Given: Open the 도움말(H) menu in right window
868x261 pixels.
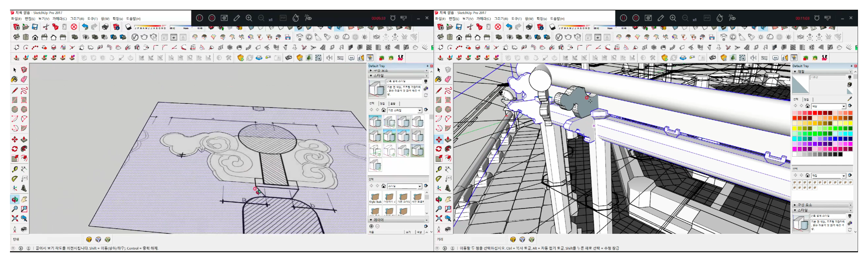Looking at the screenshot, I should pos(557,18).
